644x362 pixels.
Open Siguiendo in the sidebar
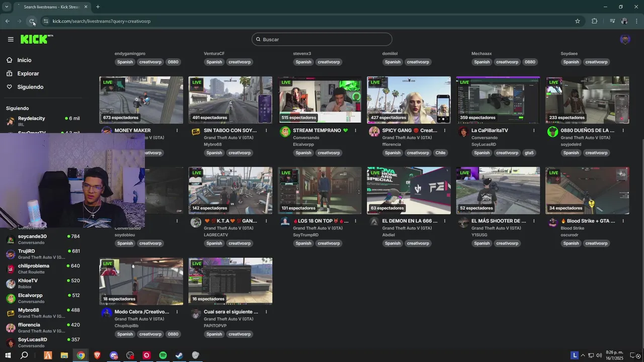click(30, 87)
